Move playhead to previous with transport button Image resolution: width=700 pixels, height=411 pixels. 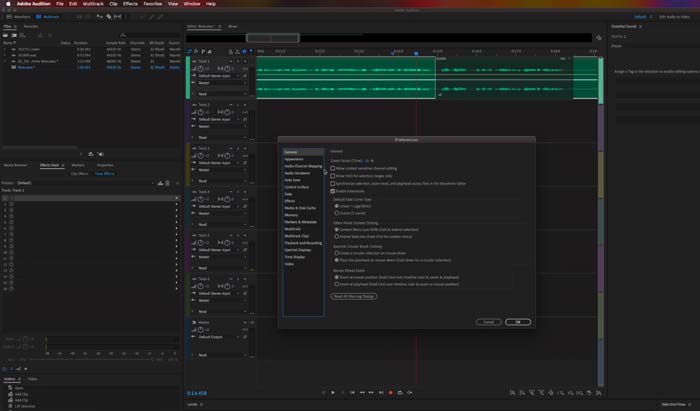click(x=352, y=393)
